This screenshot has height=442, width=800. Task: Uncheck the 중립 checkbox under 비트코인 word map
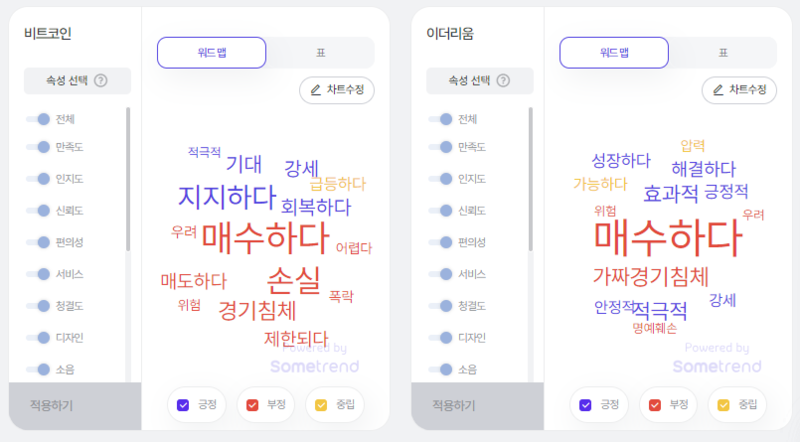tap(321, 405)
